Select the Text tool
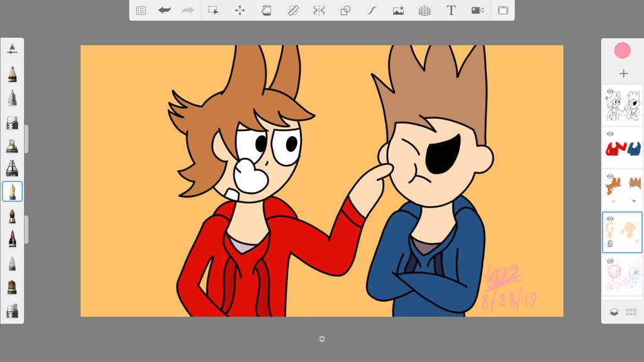The width and height of the screenshot is (644, 362). pyautogui.click(x=451, y=10)
